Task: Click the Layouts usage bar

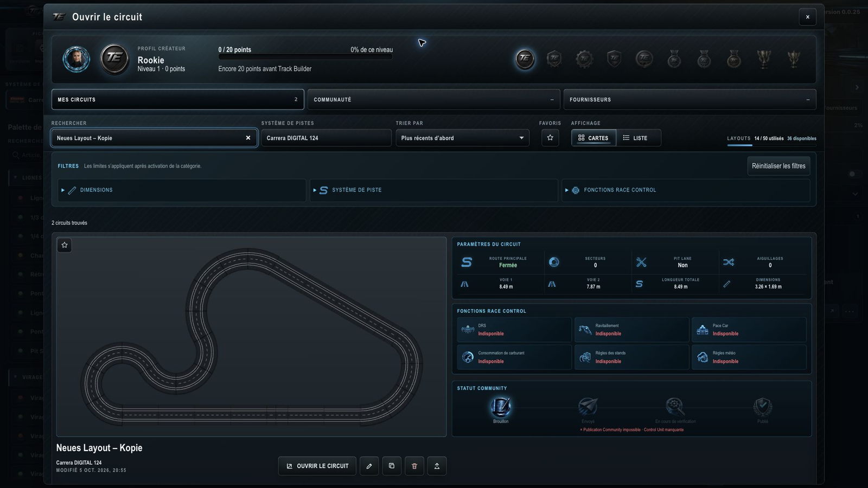Action: [x=771, y=145]
